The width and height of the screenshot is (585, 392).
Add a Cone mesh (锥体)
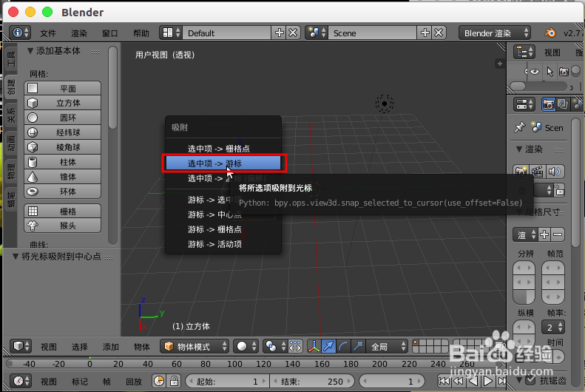[63, 177]
